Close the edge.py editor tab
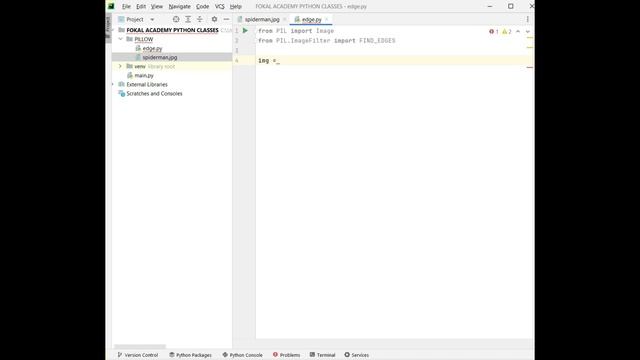640x360 pixels. coord(327,19)
